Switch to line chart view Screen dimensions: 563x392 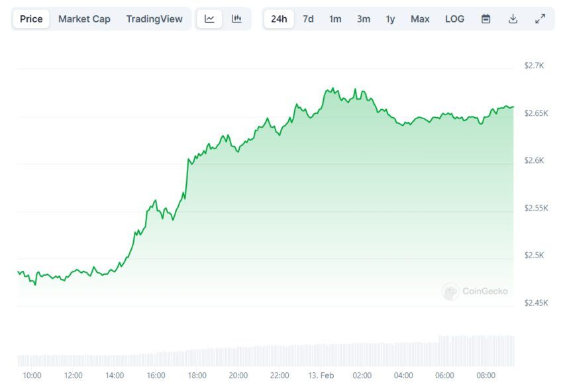209,19
